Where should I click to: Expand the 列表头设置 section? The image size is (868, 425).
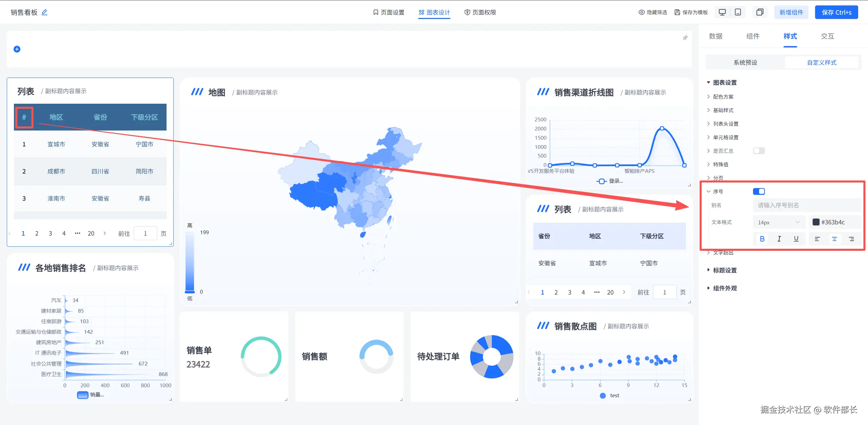[x=726, y=124]
